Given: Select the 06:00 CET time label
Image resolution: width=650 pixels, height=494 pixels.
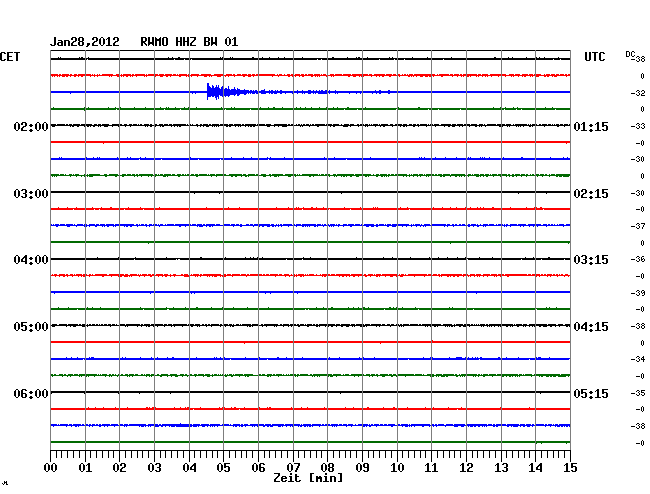Looking at the screenshot, I should [x=31, y=393].
